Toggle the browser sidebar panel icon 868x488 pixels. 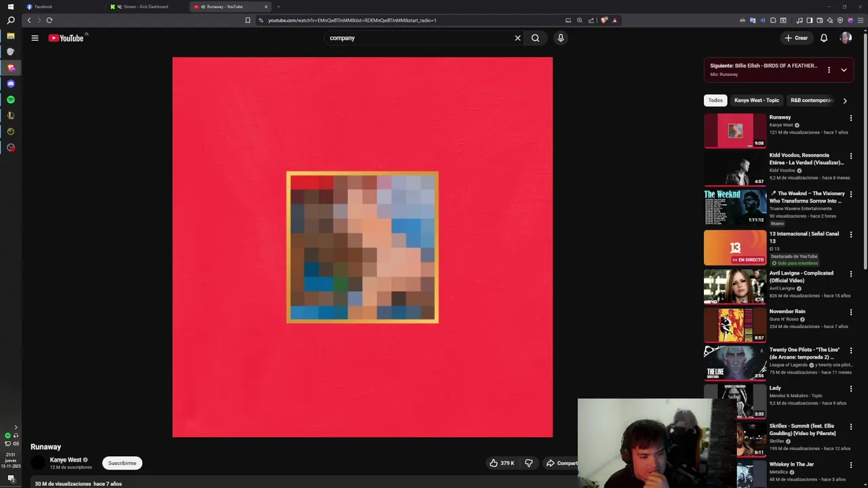[x=809, y=20]
